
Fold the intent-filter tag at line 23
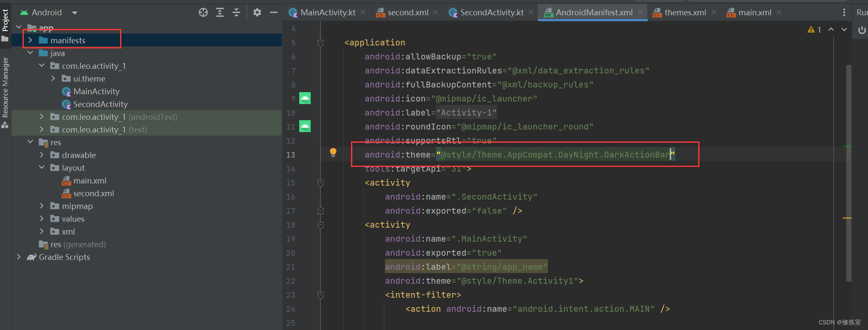coord(321,295)
